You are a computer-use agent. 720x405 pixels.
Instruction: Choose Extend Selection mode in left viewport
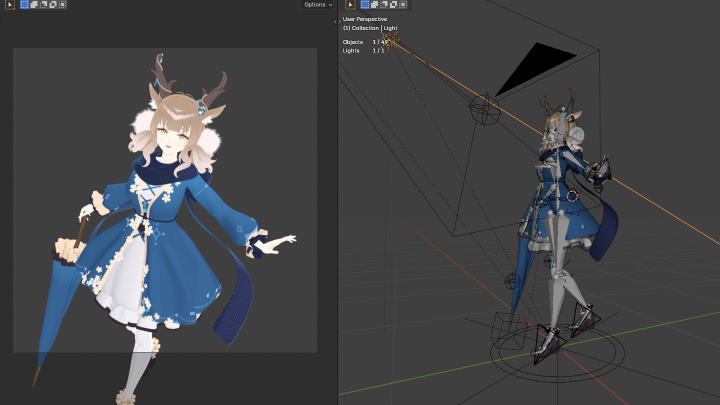33,5
